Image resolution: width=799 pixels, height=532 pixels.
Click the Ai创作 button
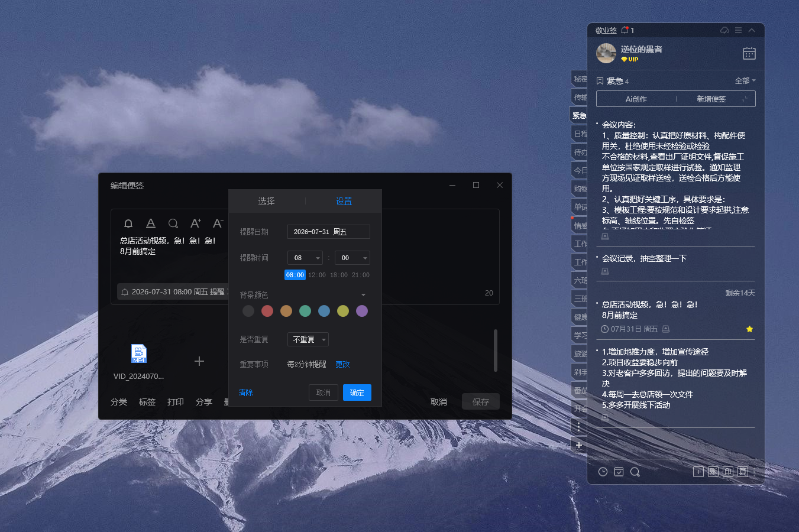pos(636,99)
